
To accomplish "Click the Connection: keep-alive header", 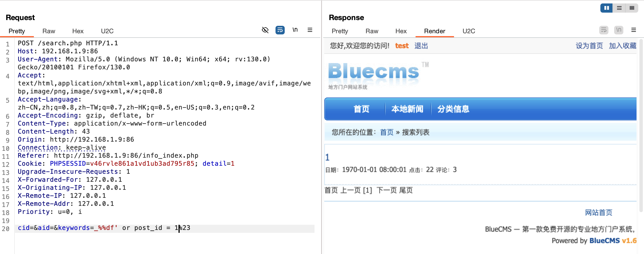I will point(62,147).
